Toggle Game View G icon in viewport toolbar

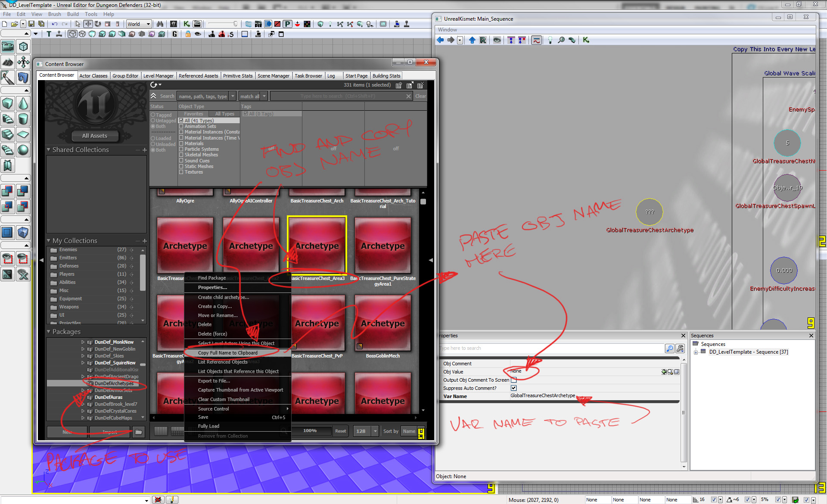point(174,34)
